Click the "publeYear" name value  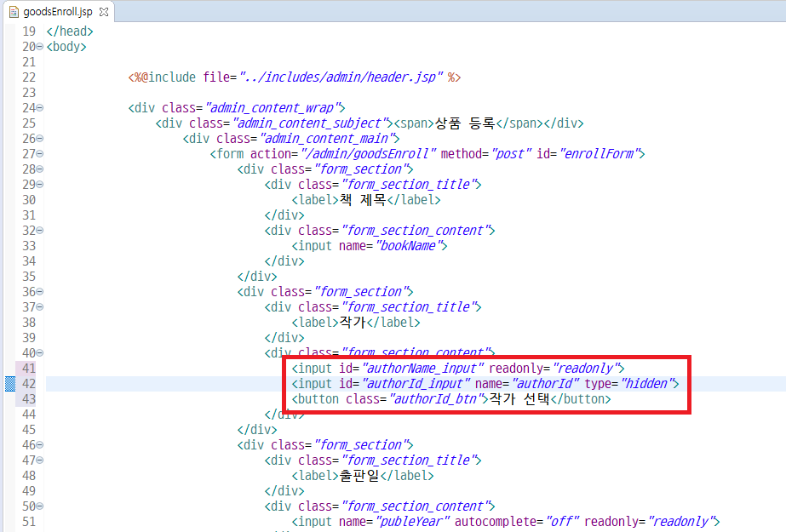pos(412,522)
